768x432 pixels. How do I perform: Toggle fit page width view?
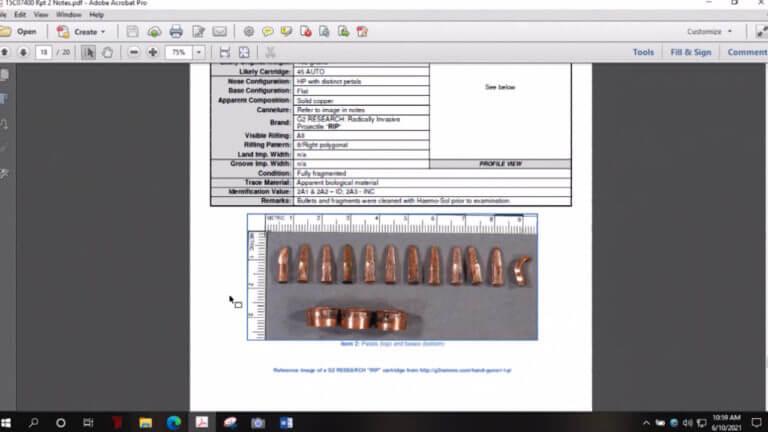[x=225, y=52]
